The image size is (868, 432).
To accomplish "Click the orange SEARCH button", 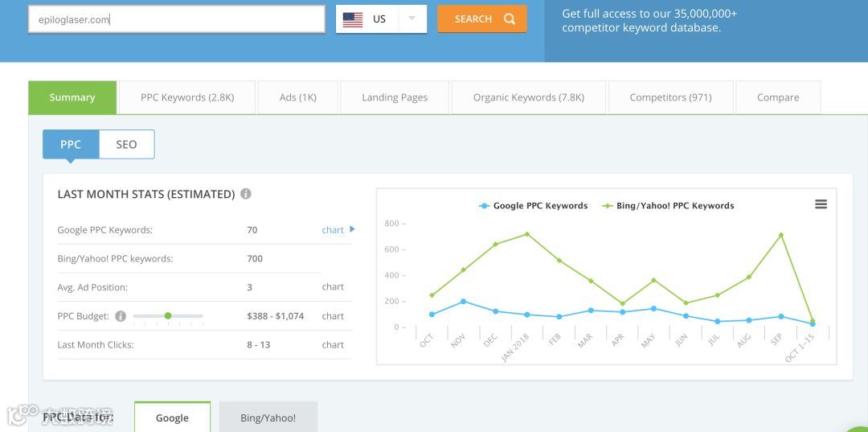I will [x=482, y=19].
